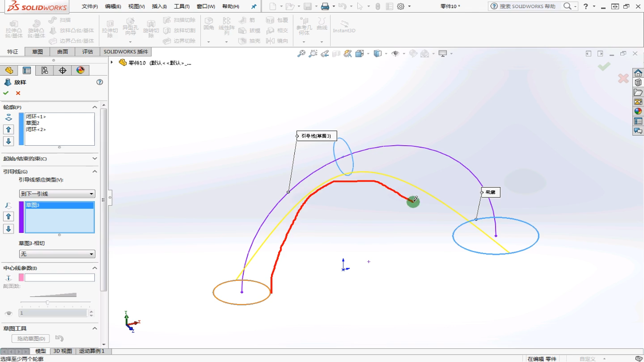This screenshot has height=362, width=644.
Task: Open 插入(I) menu
Action: pos(159,7)
